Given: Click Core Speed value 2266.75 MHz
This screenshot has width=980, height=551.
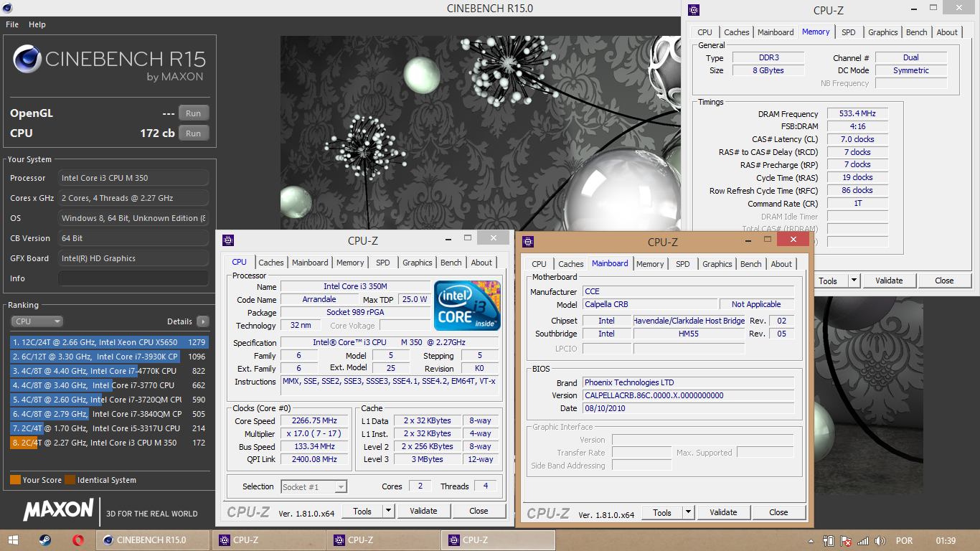Looking at the screenshot, I should (314, 421).
